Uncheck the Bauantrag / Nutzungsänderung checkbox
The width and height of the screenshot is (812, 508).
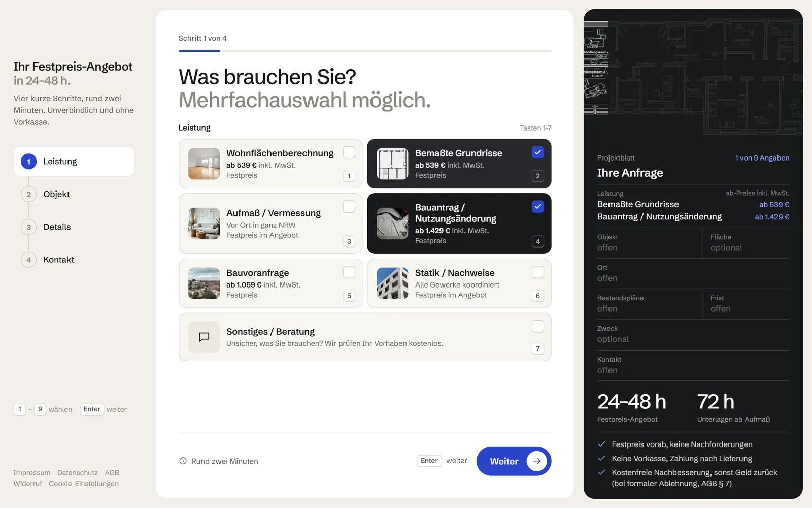coord(538,207)
